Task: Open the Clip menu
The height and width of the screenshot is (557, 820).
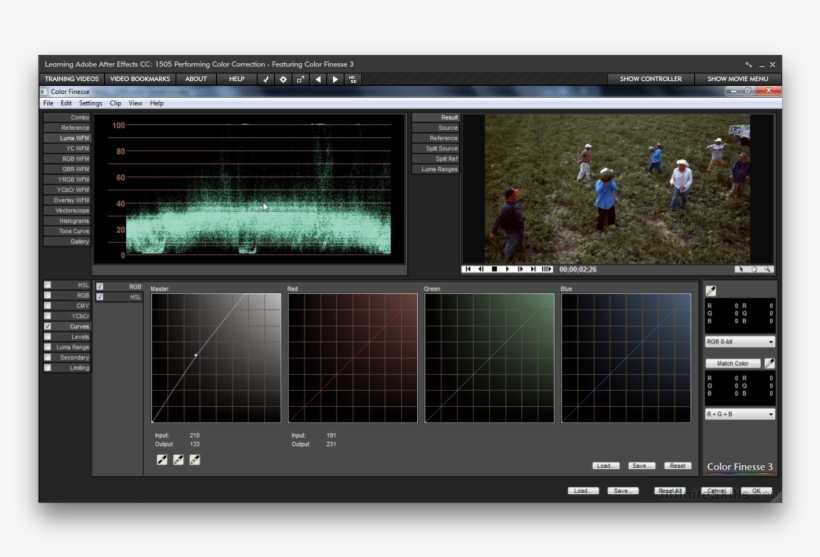Action: pyautogui.click(x=116, y=103)
